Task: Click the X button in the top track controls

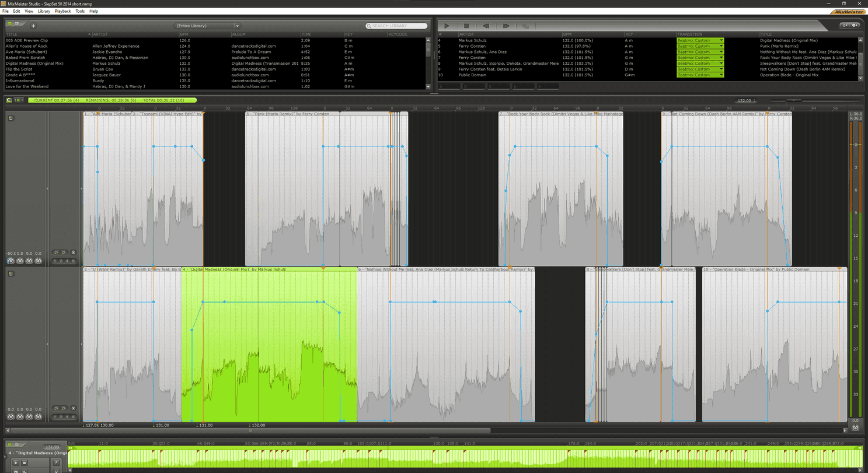Action: pyautogui.click(x=73, y=253)
